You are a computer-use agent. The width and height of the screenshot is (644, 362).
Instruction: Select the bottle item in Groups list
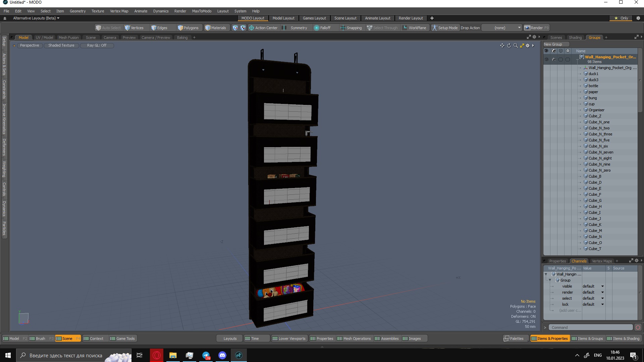pos(593,86)
